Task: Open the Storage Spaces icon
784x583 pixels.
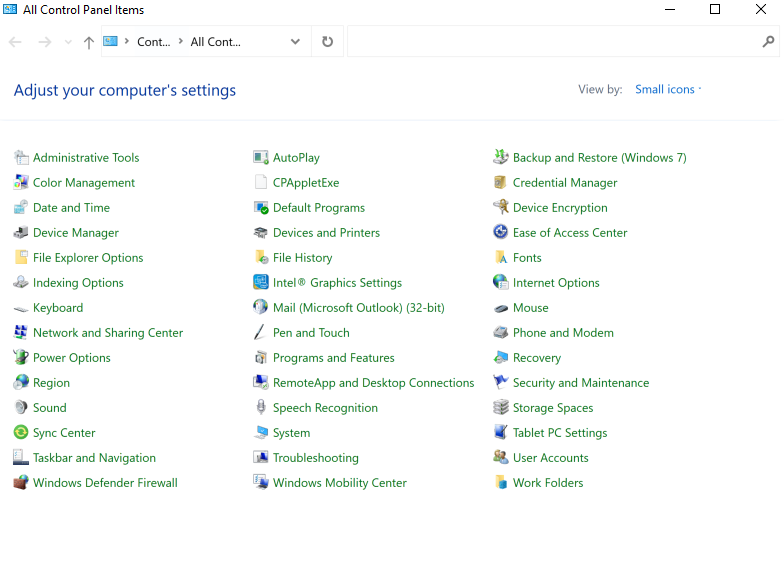Action: [x=501, y=408]
